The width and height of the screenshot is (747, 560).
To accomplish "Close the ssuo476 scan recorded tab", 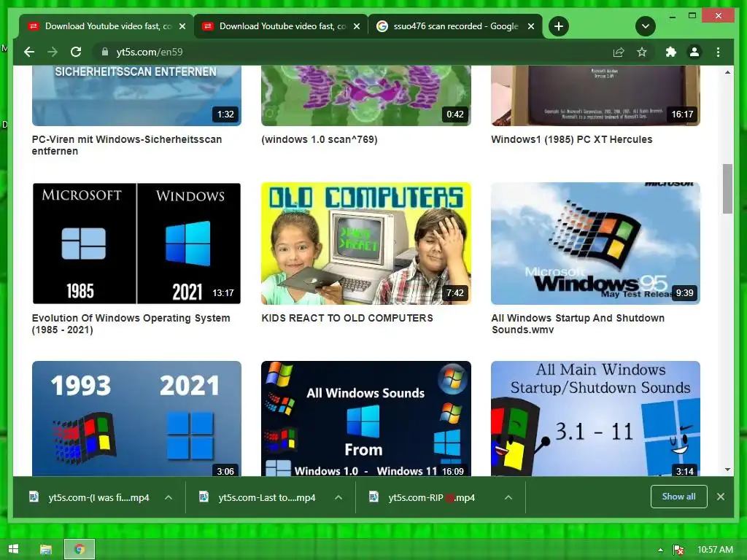I will [x=531, y=26].
